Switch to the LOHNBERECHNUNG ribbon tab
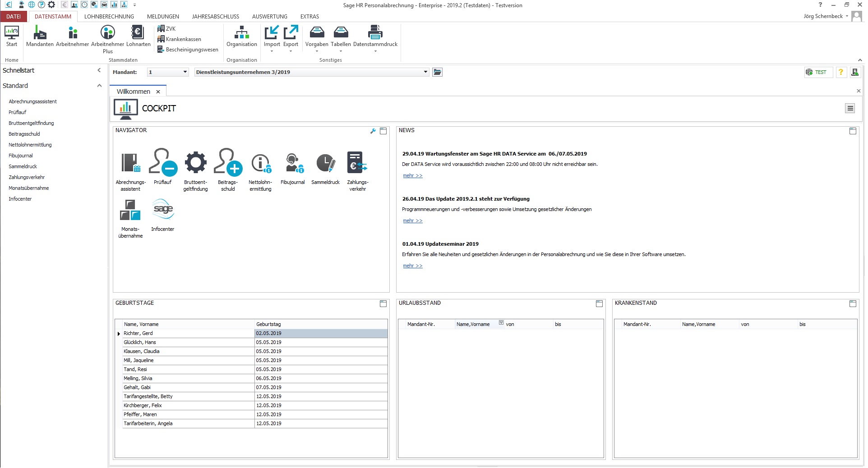Viewport: 868px width, 468px height. 109,16
